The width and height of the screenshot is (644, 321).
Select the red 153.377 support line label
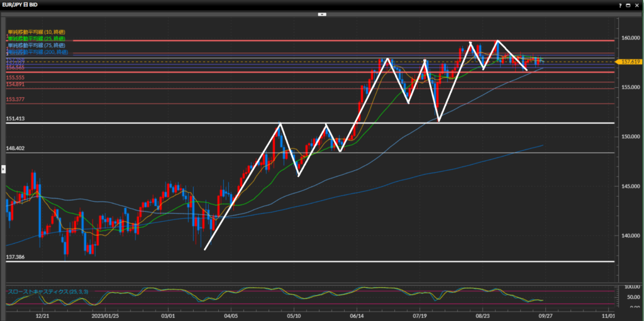[x=15, y=100]
